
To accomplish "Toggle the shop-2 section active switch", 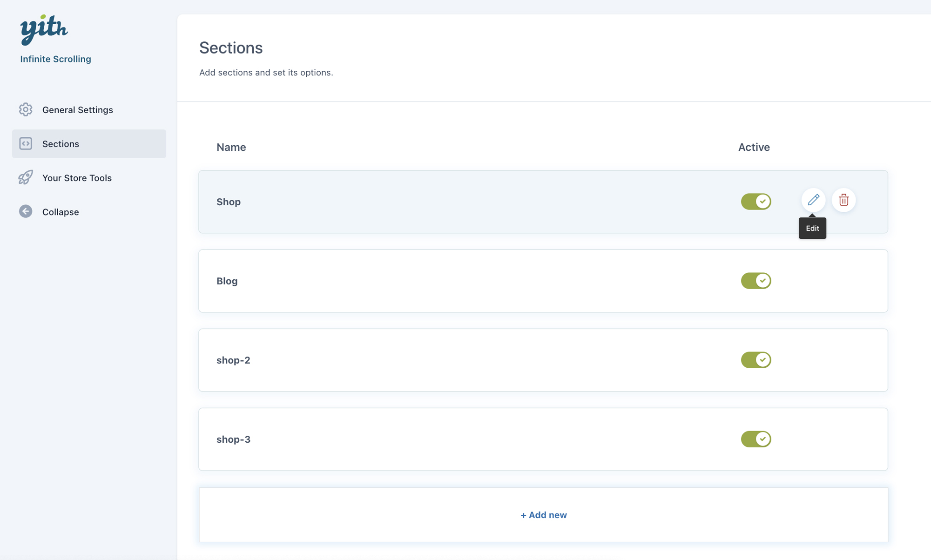I will (756, 360).
